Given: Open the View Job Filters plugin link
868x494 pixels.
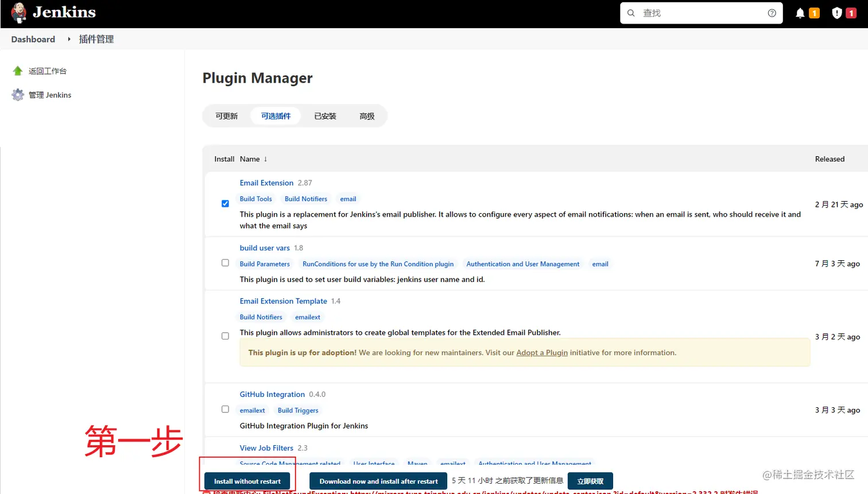Looking at the screenshot, I should tap(266, 448).
